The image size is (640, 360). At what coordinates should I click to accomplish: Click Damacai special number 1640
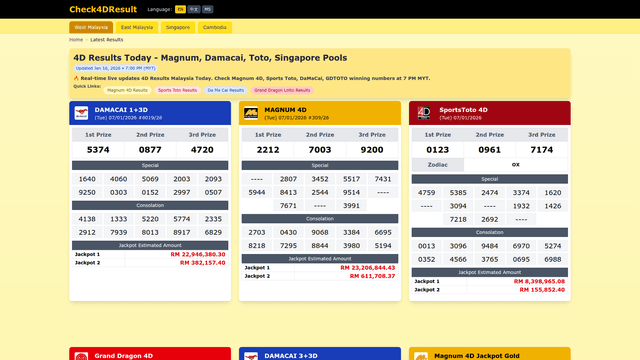(87, 179)
